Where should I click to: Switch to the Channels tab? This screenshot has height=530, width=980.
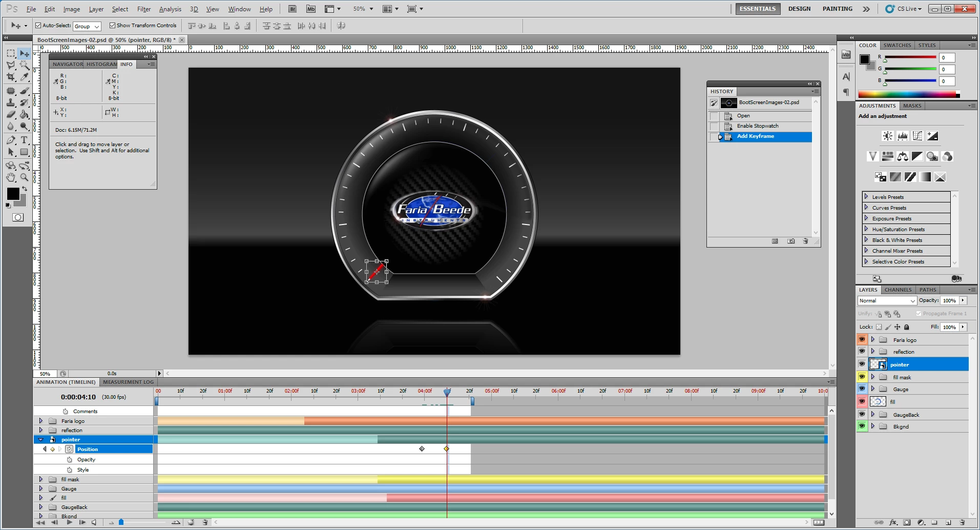(898, 290)
